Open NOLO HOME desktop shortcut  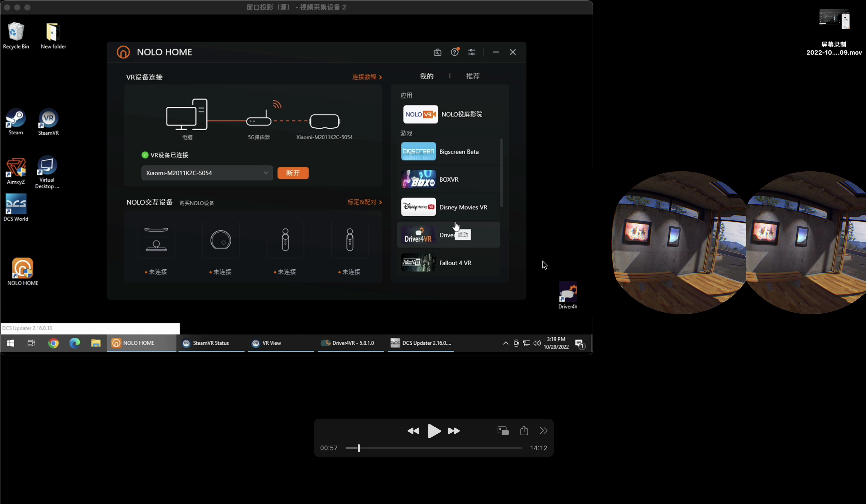pos(23,271)
